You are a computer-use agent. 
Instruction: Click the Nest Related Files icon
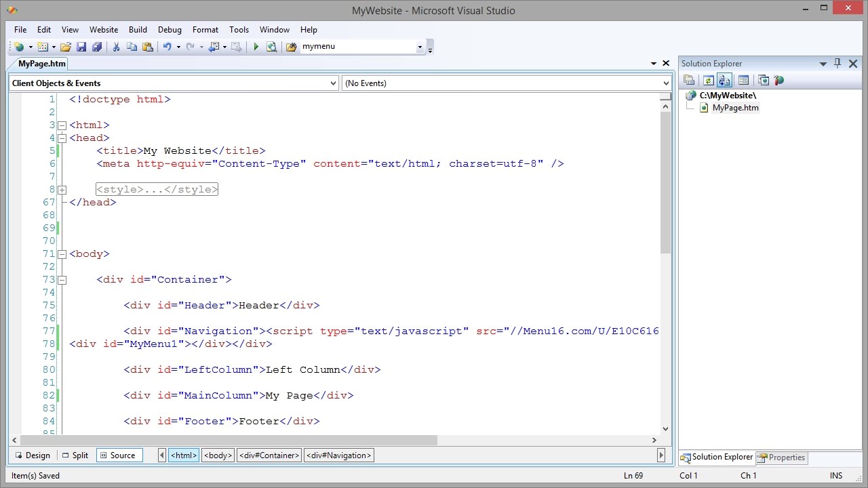click(724, 80)
